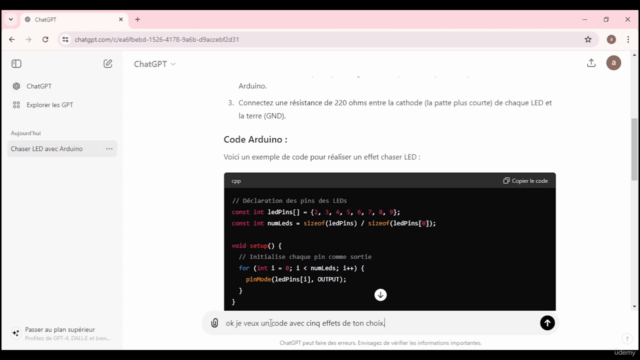Upgrade via Passer au plan supérieur
640x360 pixels.
pos(61,333)
